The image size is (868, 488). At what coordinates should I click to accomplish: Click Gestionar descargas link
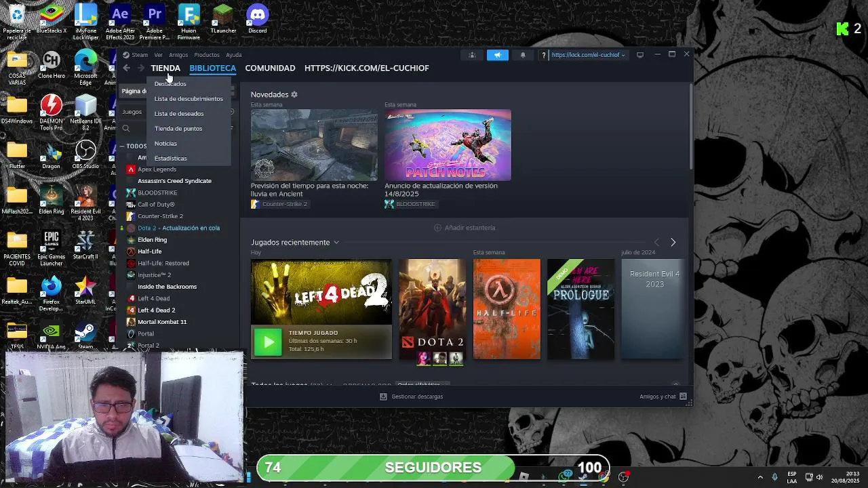(x=411, y=396)
